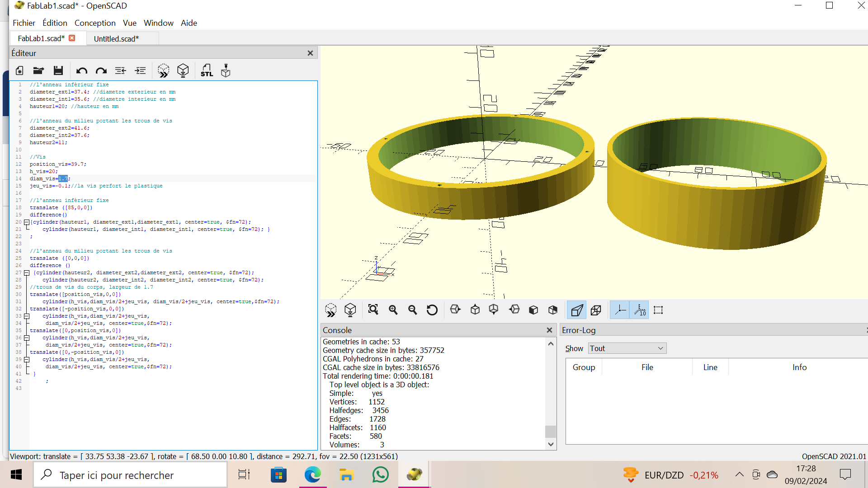The height and width of the screenshot is (488, 868).
Task: Collapse the code fold at line 39
Action: 27,360
